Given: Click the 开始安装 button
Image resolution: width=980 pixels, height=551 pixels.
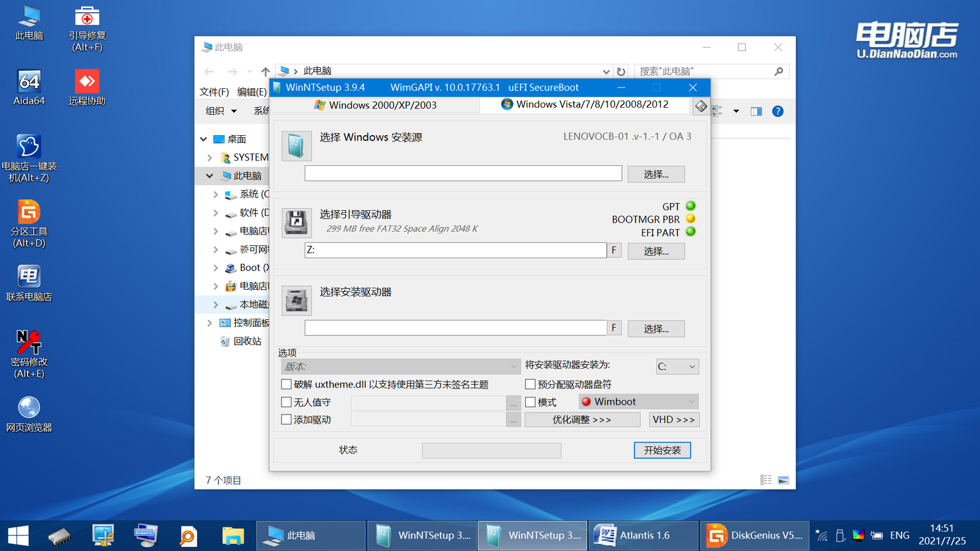Looking at the screenshot, I should pos(662,450).
